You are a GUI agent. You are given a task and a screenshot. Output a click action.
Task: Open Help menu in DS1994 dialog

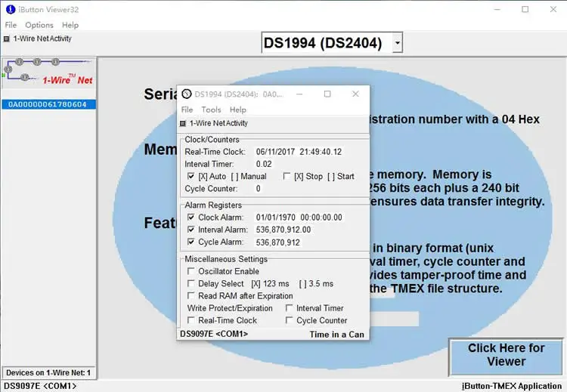[238, 110]
